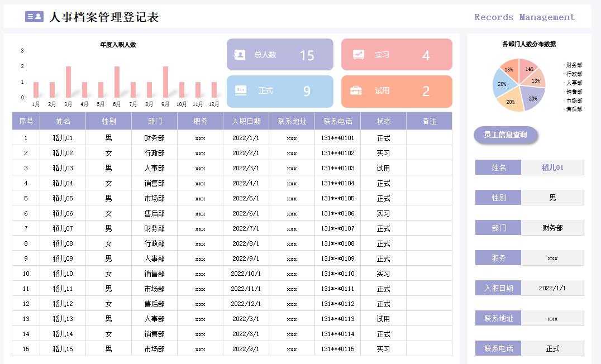Click the 入职日期 value field showing 2022/1/1
This screenshot has width=601, height=364.
pyautogui.click(x=552, y=288)
